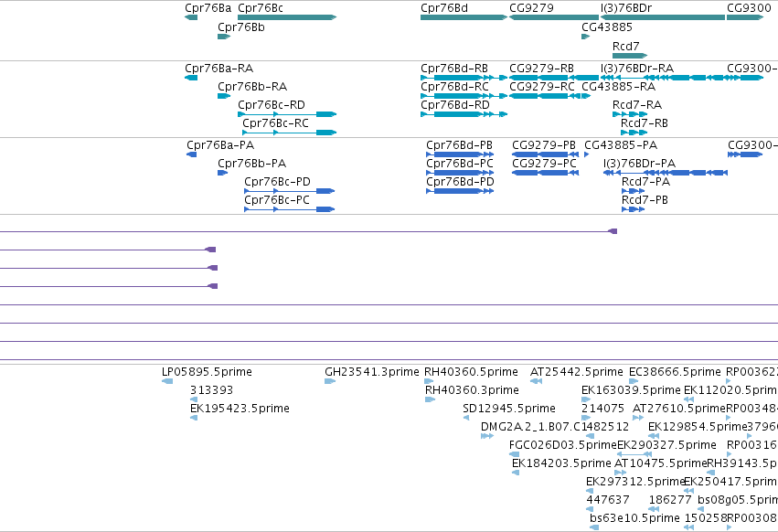778x532 pixels.
Task: Click protein label Rcd7-PA
Action: [646, 182]
